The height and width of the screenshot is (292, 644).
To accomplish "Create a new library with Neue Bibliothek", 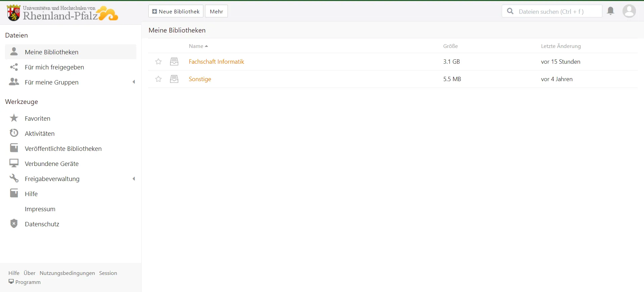I will coord(176,11).
